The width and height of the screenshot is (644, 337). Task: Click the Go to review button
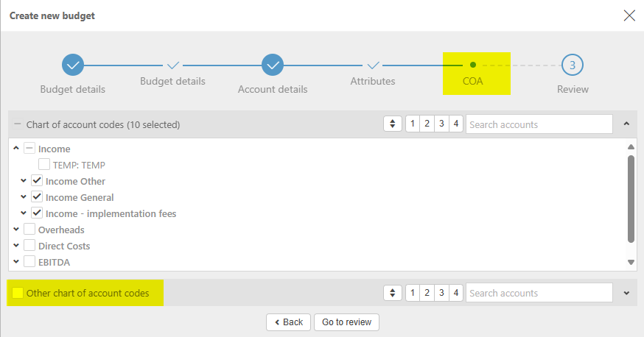[346, 322]
